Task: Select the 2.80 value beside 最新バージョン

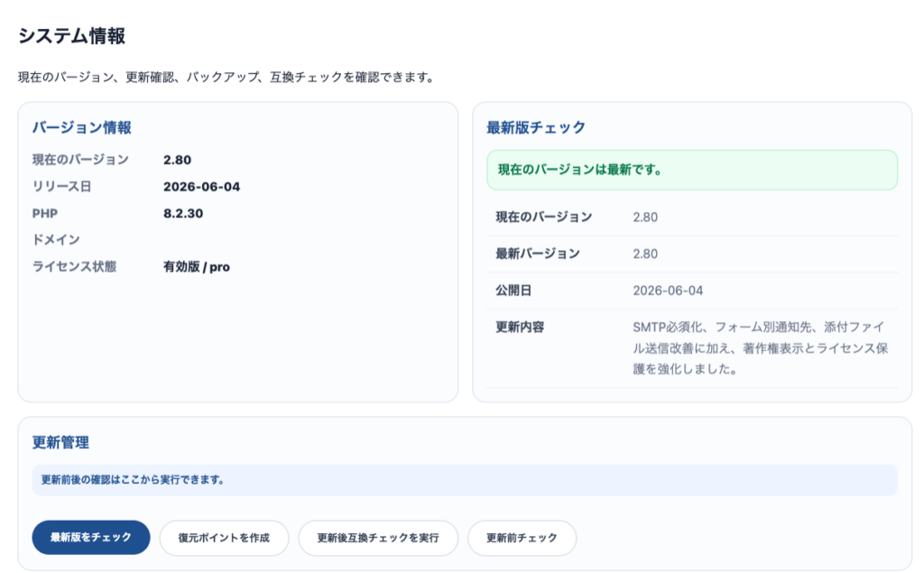Action: tap(645, 254)
